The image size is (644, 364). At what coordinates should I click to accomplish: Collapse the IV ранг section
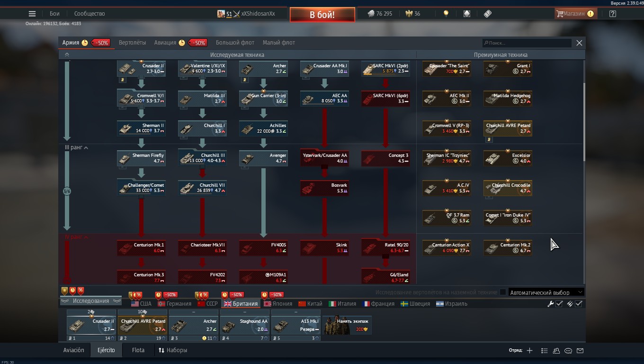76,237
